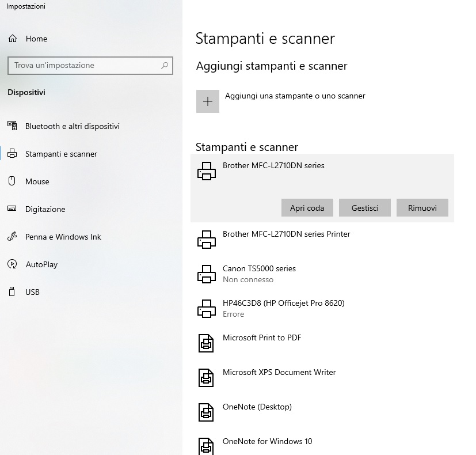The height and width of the screenshot is (455, 476).
Task: Open USB settings page
Action: tap(91, 292)
